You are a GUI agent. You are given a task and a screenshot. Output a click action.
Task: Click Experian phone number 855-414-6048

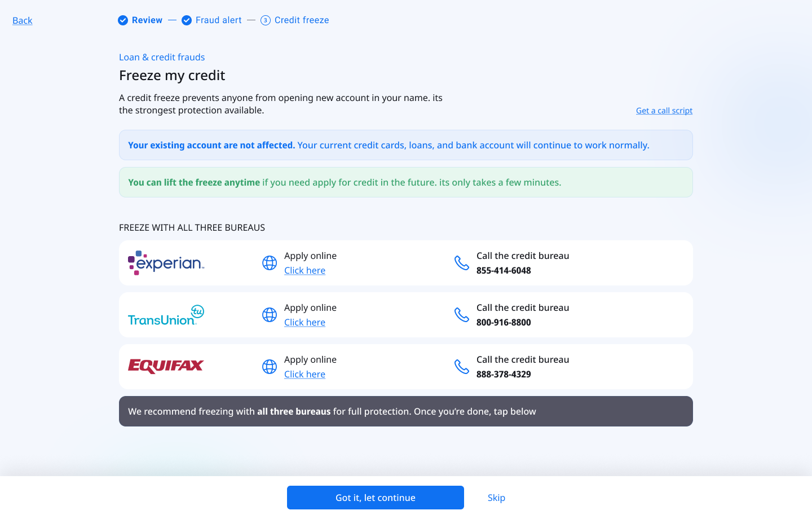click(504, 270)
